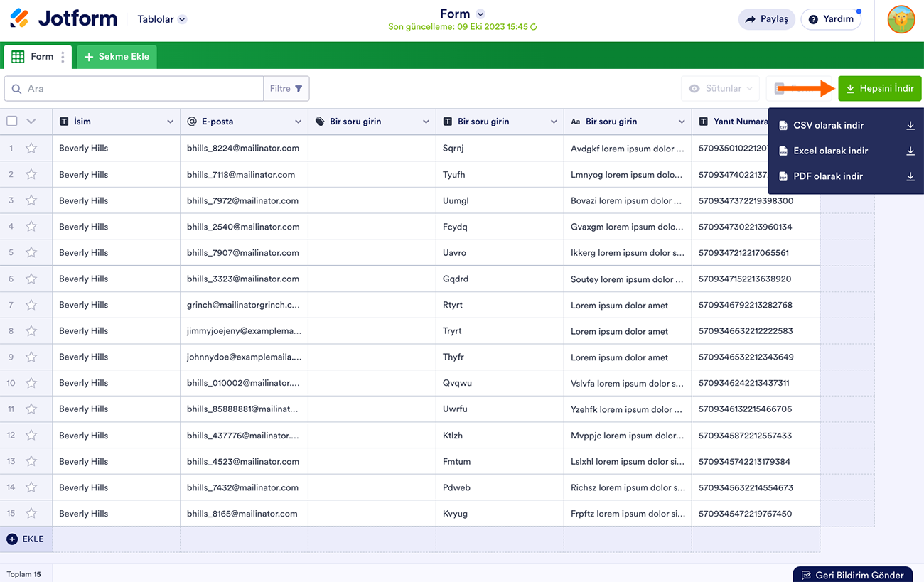The image size is (924, 582).
Task: Click download icon next to CSV olarak indir
Action: (910, 126)
